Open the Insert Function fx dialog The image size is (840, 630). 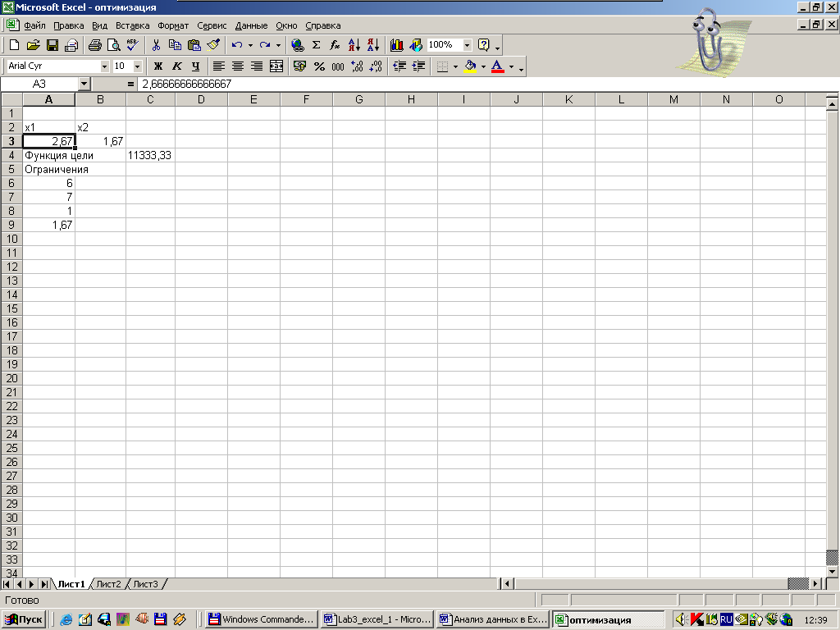coord(335,45)
